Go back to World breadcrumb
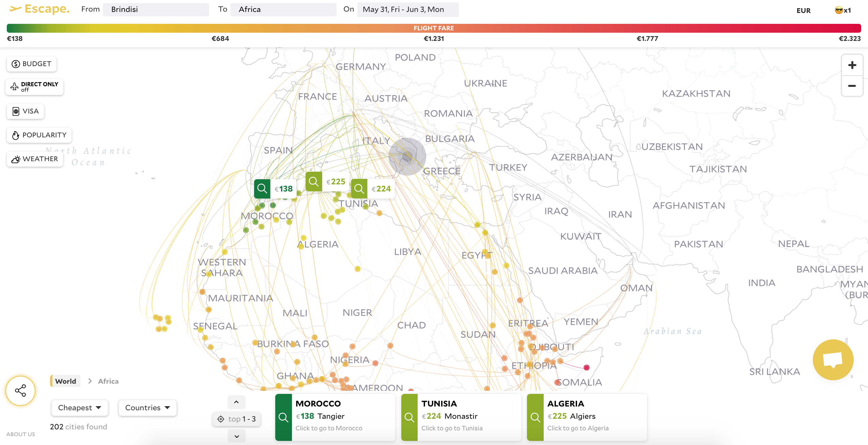868x445 pixels. pos(65,381)
